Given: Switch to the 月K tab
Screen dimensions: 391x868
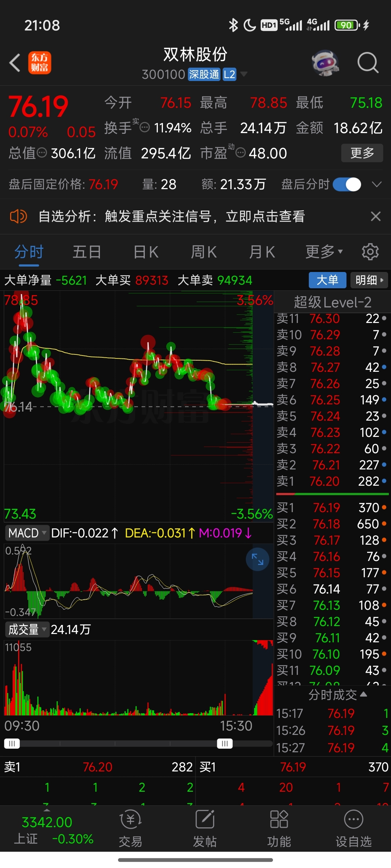Looking at the screenshot, I should click(262, 252).
